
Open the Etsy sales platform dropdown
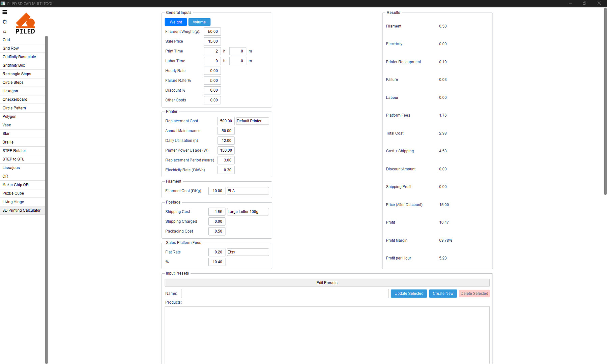click(248, 252)
